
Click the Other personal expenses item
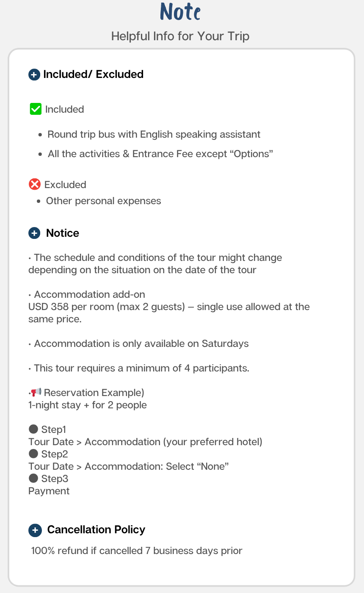pyautogui.click(x=103, y=201)
